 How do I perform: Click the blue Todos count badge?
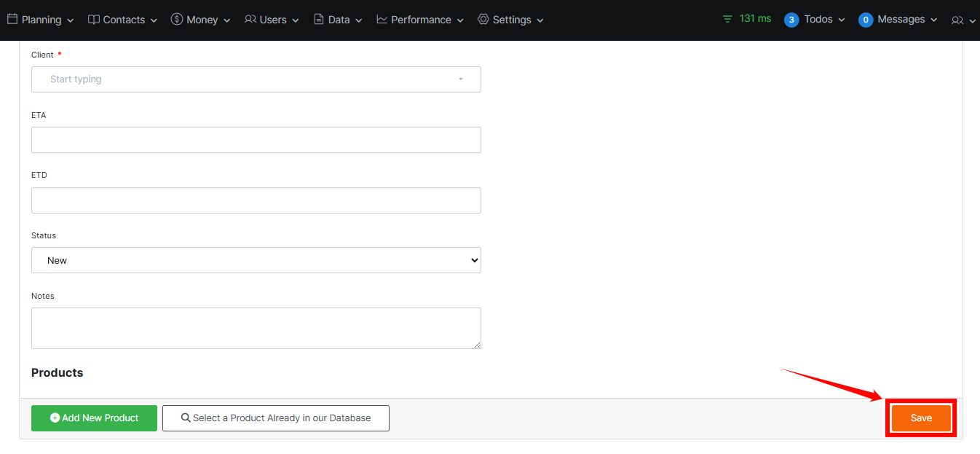click(791, 20)
